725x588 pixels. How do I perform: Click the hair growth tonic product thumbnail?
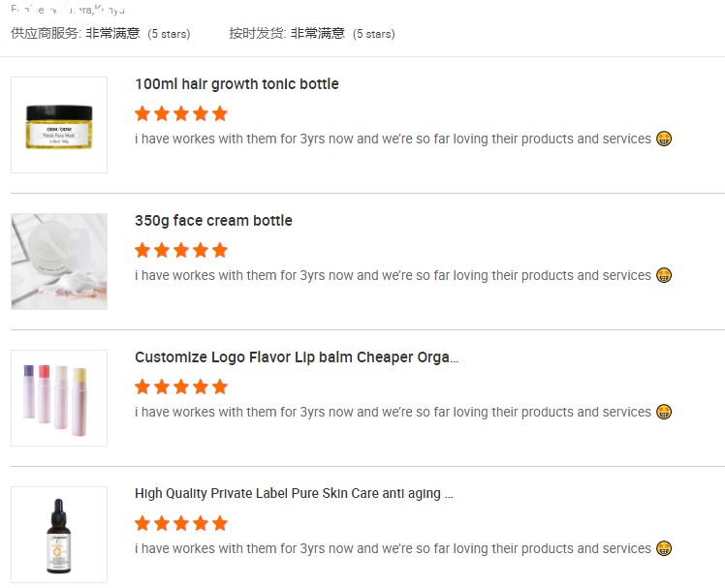[59, 125]
